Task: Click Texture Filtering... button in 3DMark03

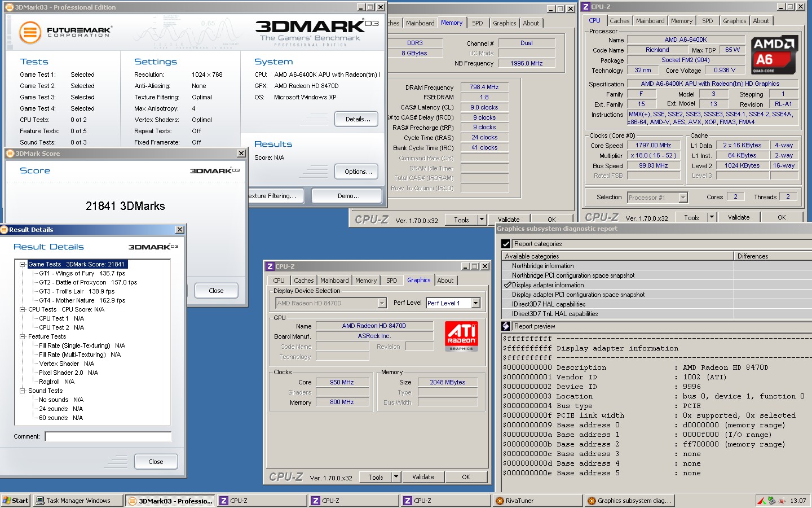Action: pyautogui.click(x=275, y=196)
